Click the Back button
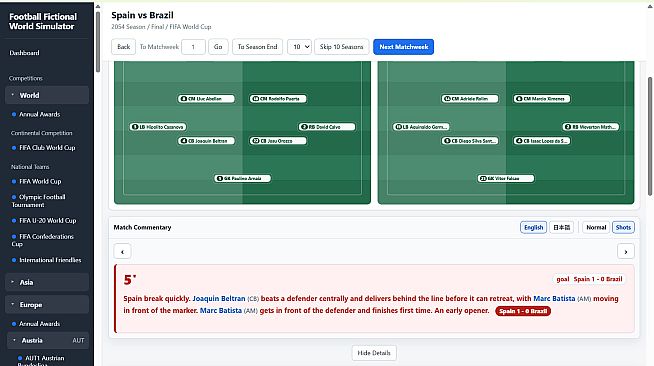654x366 pixels. coord(123,47)
